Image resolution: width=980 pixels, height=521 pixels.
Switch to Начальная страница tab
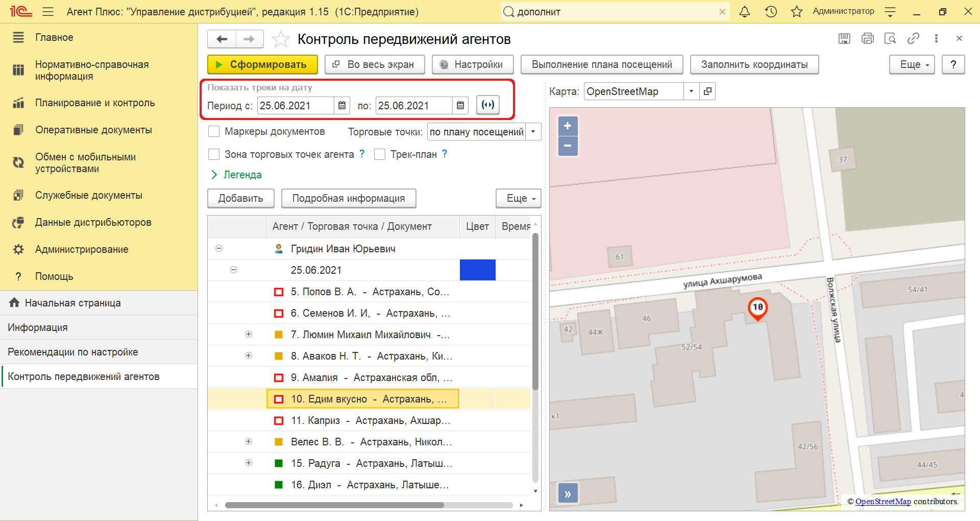pyautogui.click(x=99, y=303)
